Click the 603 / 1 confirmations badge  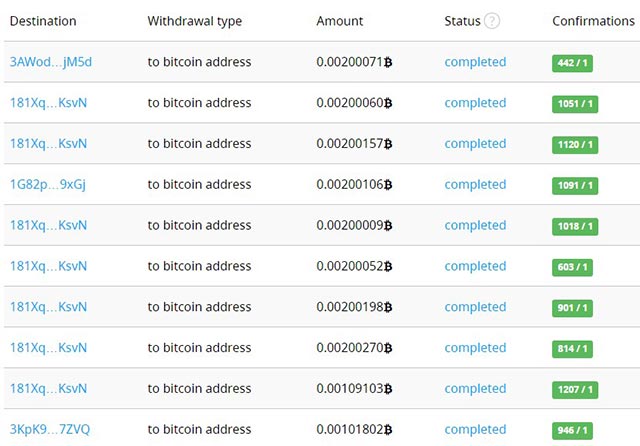(x=572, y=267)
